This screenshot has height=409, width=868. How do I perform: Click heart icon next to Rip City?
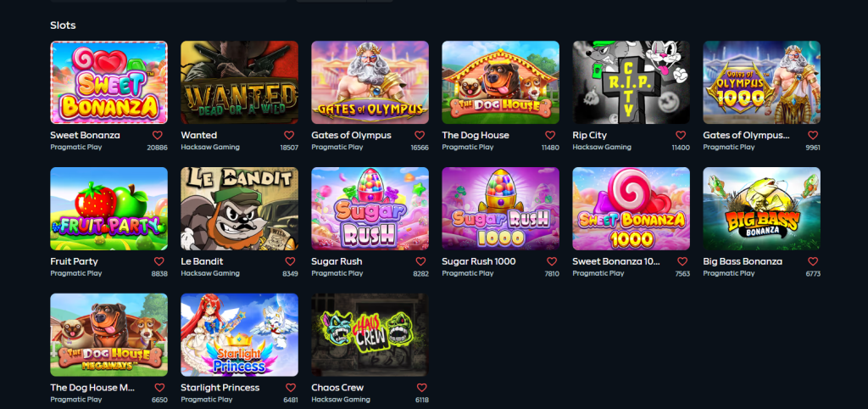pos(681,135)
